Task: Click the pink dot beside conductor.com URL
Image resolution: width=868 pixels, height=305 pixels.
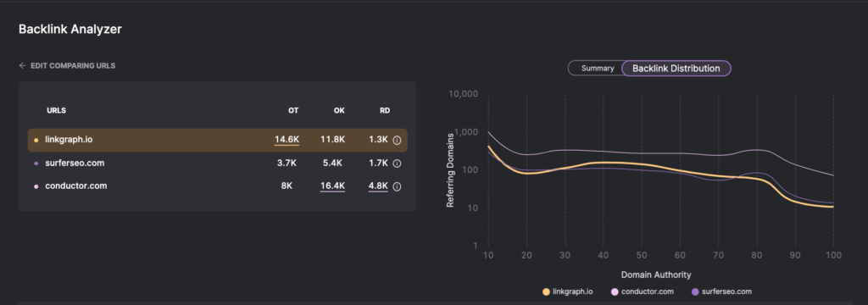Action: [x=36, y=186]
